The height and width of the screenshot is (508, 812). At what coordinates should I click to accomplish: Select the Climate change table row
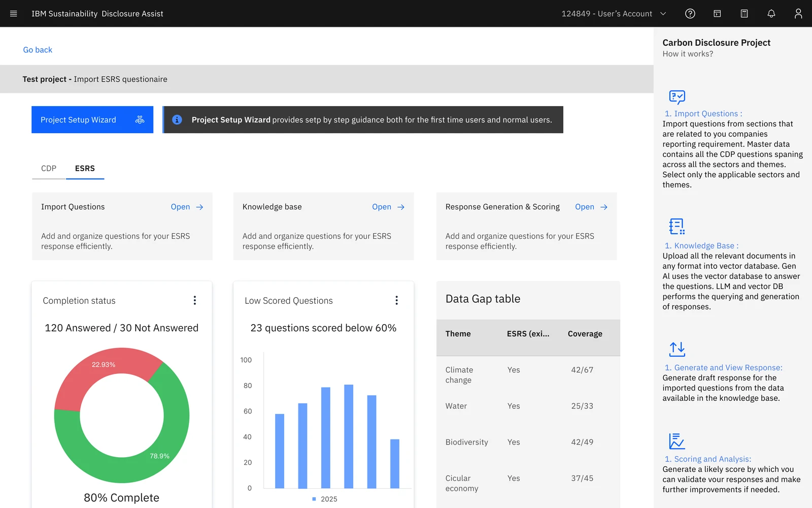(528, 374)
